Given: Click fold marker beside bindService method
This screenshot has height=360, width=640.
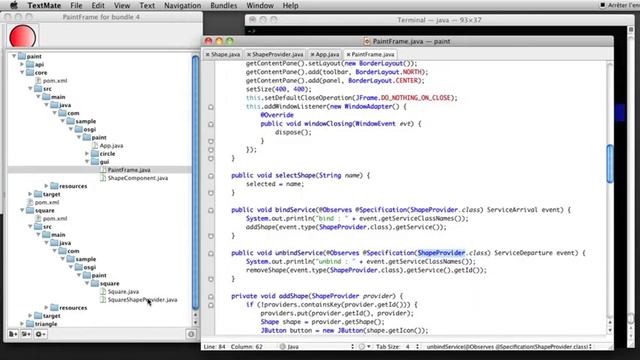Looking at the screenshot, I should 211,211.
